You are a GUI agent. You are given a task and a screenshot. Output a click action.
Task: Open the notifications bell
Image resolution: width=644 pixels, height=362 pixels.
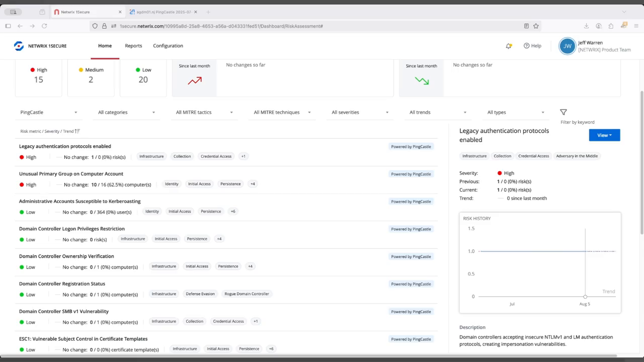[x=509, y=46]
